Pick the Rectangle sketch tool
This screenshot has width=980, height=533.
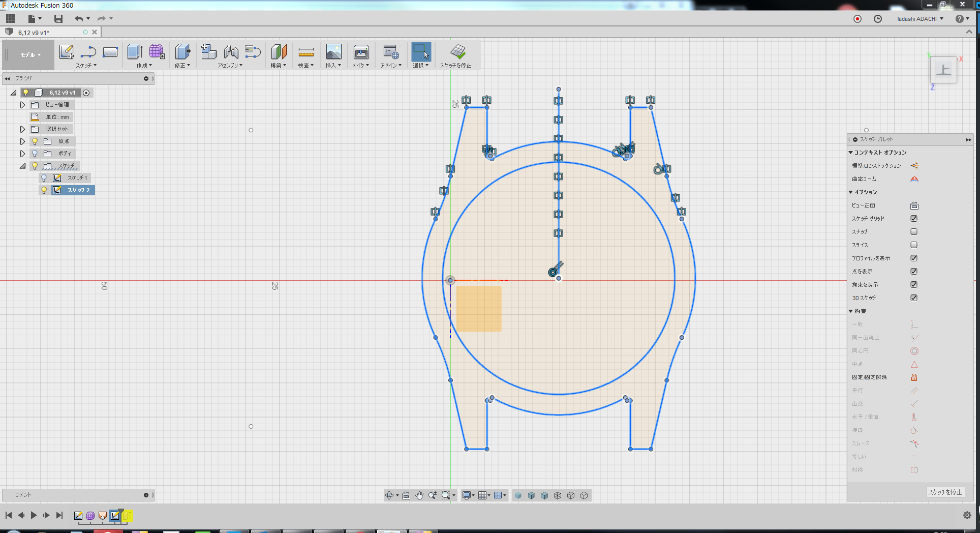point(110,52)
